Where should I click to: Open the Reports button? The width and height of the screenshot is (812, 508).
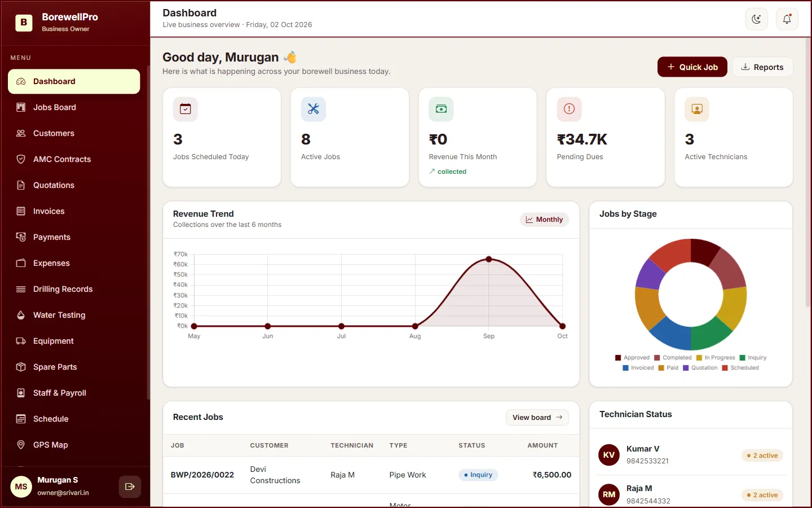point(762,67)
